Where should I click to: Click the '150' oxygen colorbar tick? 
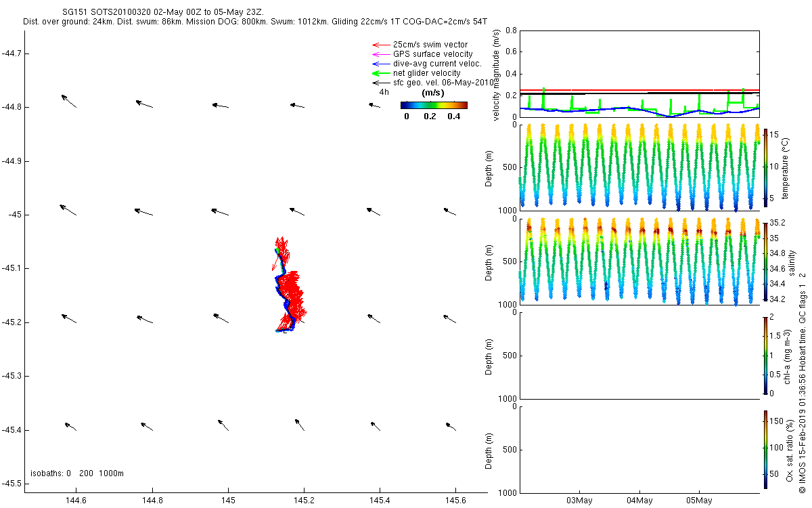point(777,423)
